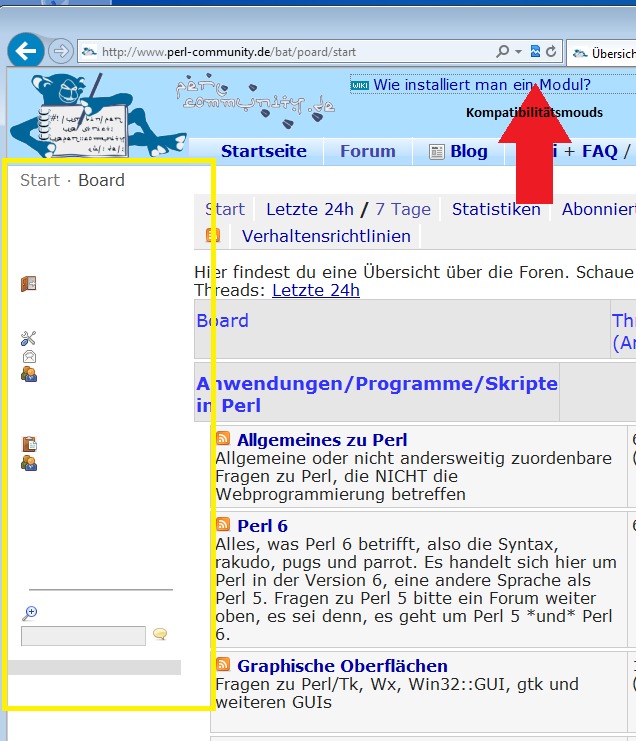Screen dimensions: 636x741
Task: Click the door logout icon in sidebar
Action: click(x=29, y=284)
